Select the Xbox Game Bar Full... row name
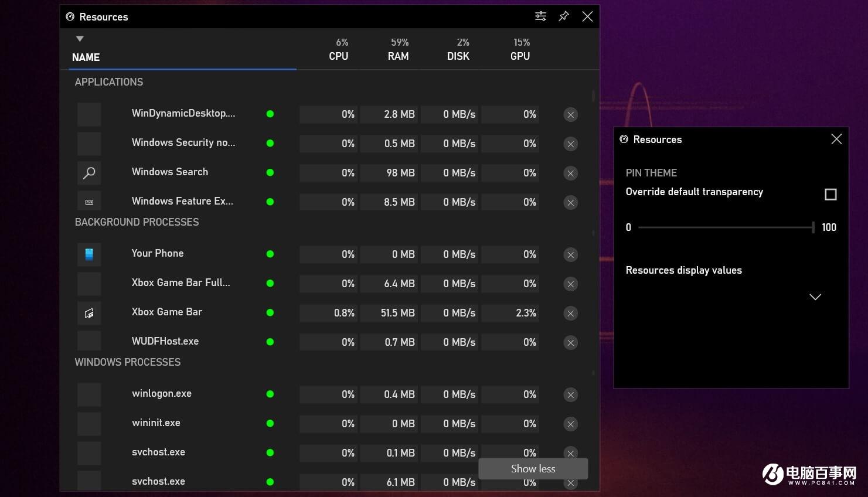The image size is (868, 497). pyautogui.click(x=181, y=282)
